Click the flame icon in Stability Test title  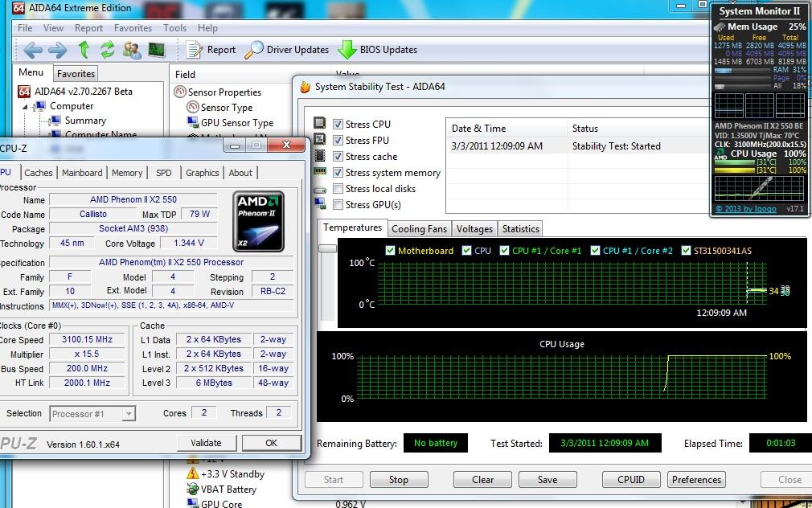coord(305,87)
